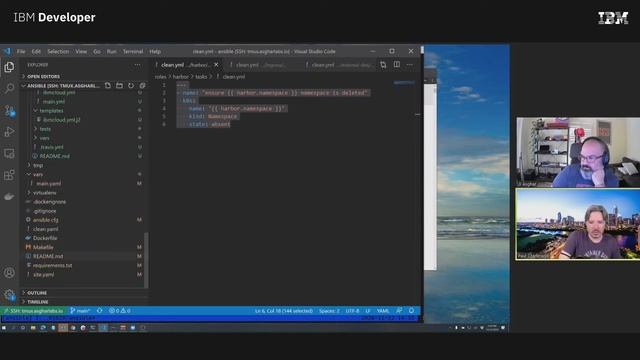This screenshot has width=640, height=360.
Task: Expand the Open Editors section
Action: pos(43,76)
